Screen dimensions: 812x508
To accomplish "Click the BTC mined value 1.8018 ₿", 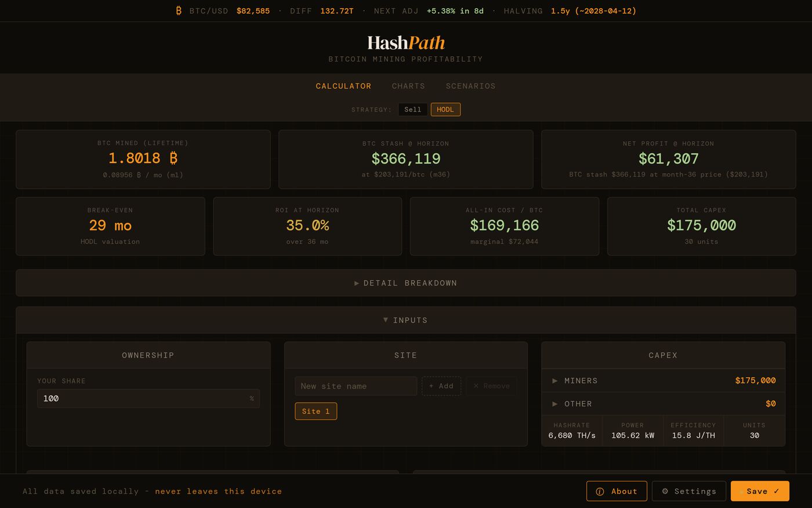I will tap(143, 158).
